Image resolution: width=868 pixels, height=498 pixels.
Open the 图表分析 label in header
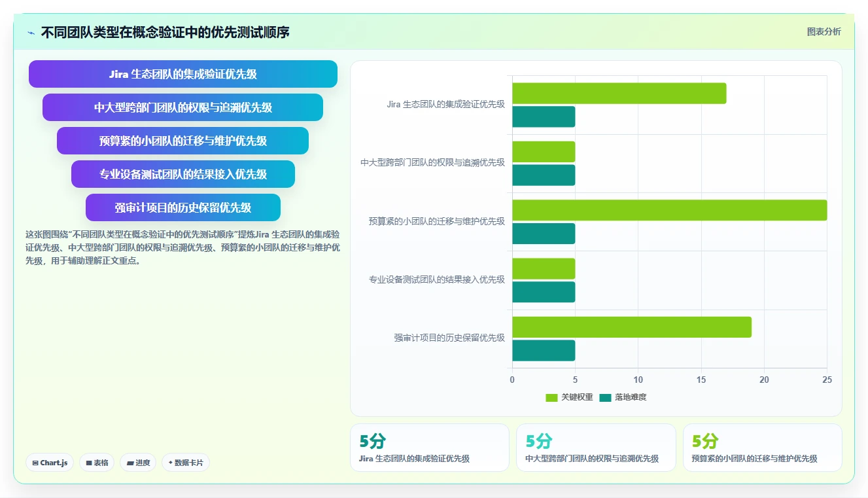point(824,31)
